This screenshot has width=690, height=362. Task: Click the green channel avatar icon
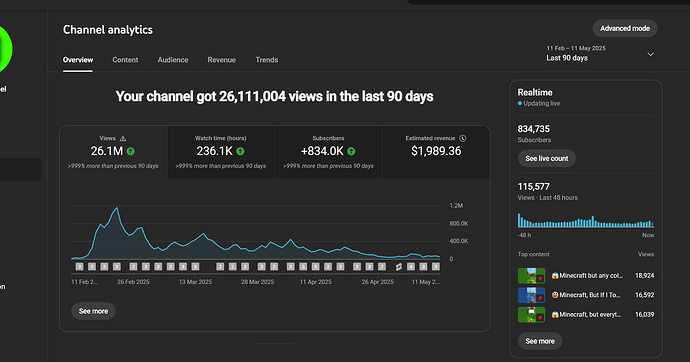coord(4,48)
